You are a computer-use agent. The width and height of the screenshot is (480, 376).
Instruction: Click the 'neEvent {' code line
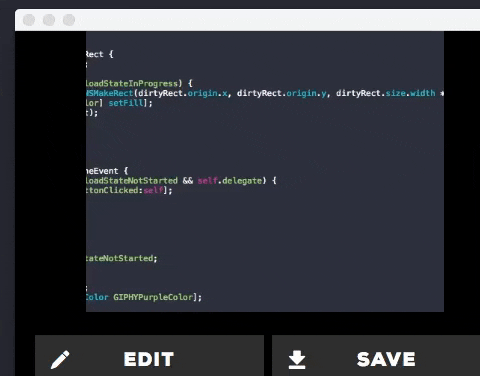(107, 171)
